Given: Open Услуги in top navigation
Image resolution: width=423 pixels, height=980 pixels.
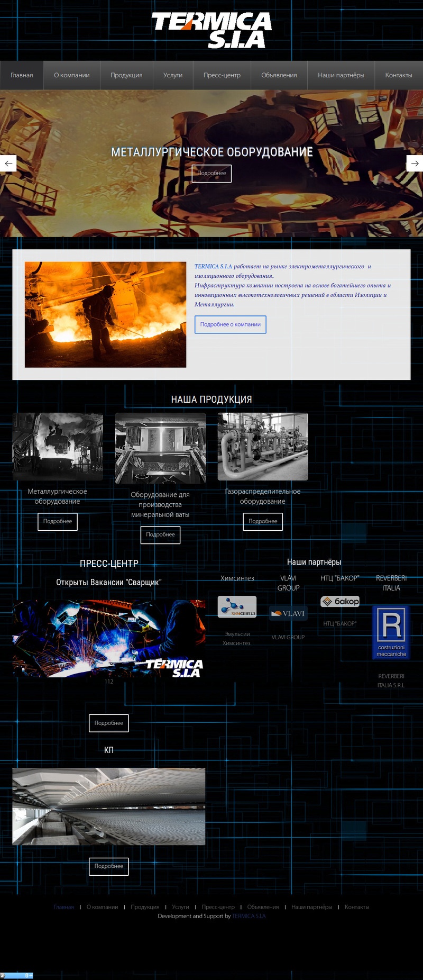Looking at the screenshot, I should 173,75.
